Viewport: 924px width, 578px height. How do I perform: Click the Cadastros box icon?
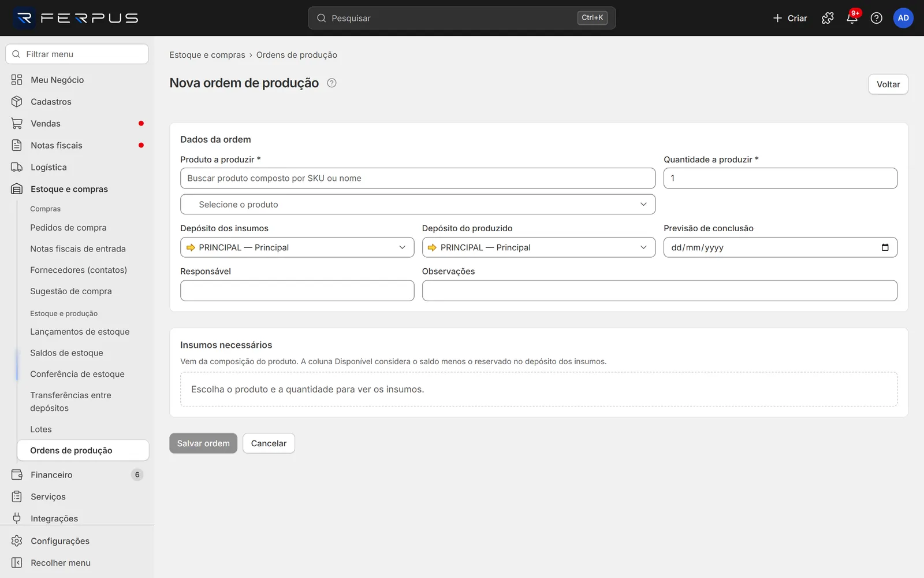click(17, 102)
